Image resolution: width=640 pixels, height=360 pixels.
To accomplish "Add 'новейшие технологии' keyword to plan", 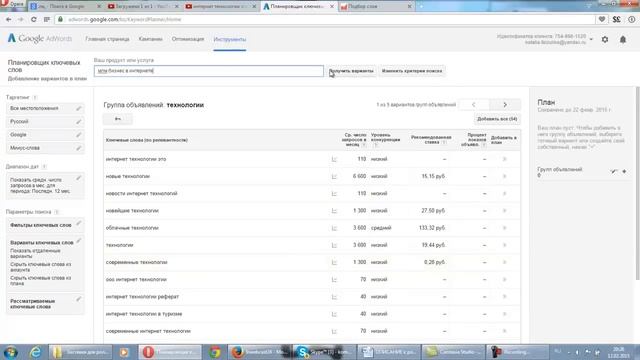I will coord(504,211).
